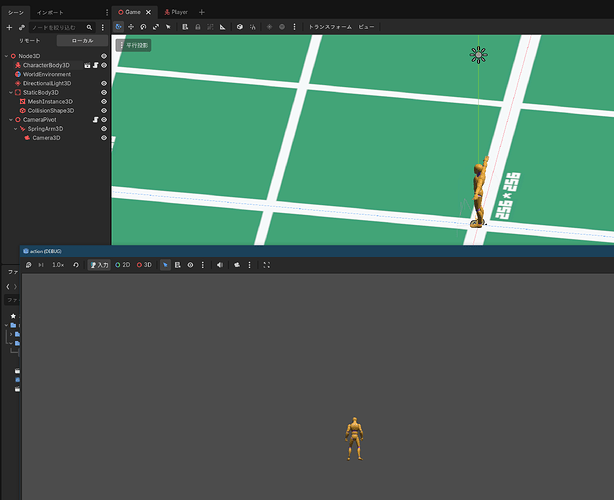This screenshot has height=500, width=614.
Task: Collapse the StaticBody3D node
Action: click(9, 92)
